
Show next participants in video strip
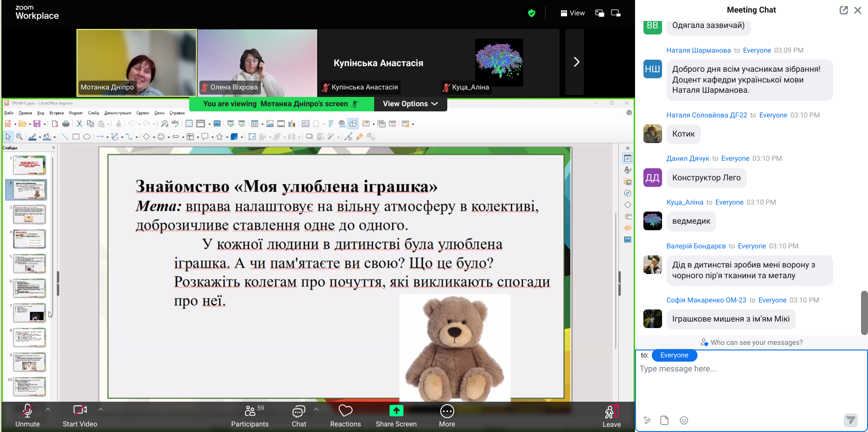click(x=576, y=62)
